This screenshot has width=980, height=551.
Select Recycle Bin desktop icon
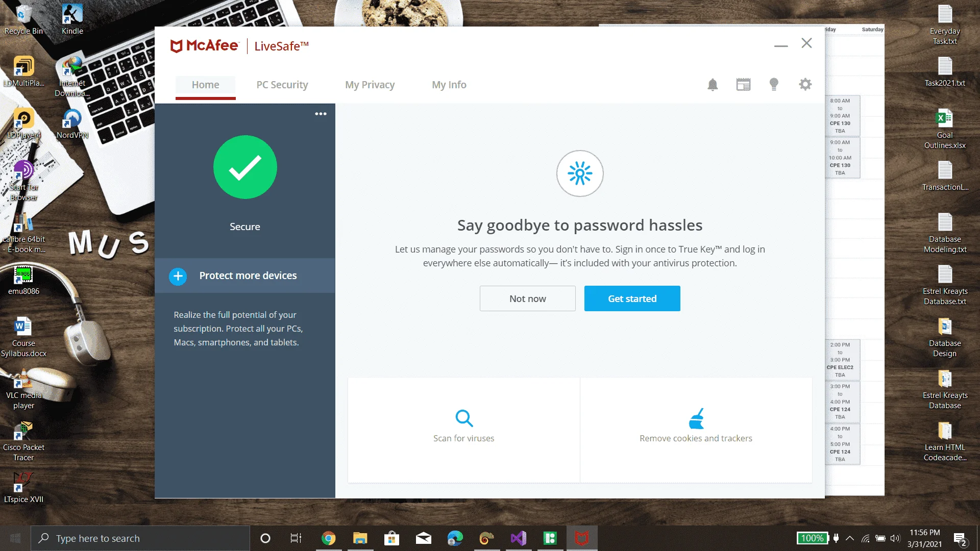coord(23,20)
